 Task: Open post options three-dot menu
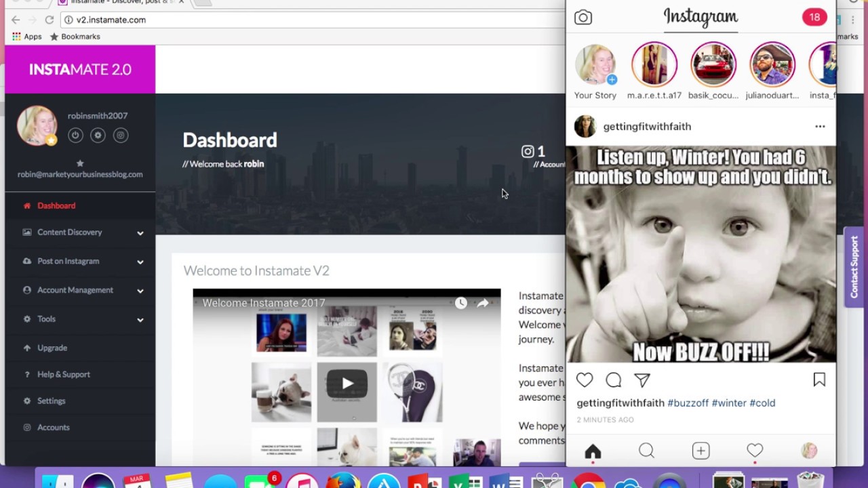pos(820,126)
